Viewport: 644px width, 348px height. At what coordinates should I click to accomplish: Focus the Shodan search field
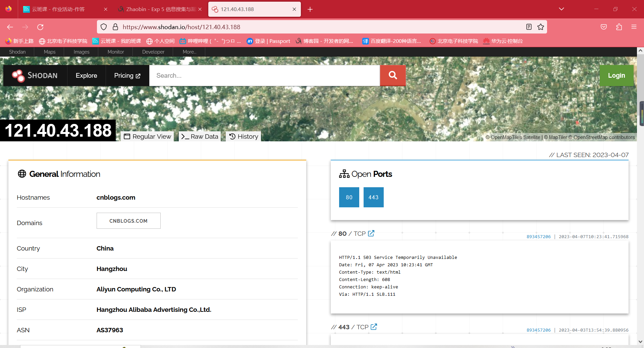pos(265,76)
